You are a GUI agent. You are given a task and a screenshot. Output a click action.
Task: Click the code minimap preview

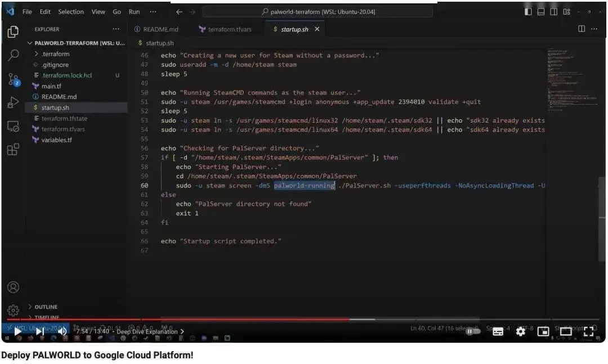(x=573, y=79)
